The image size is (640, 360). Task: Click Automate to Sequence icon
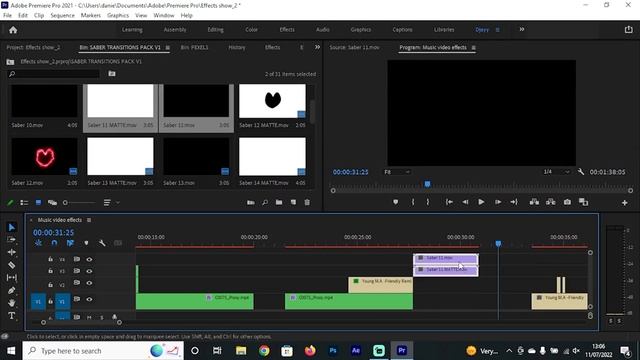pos(251,202)
